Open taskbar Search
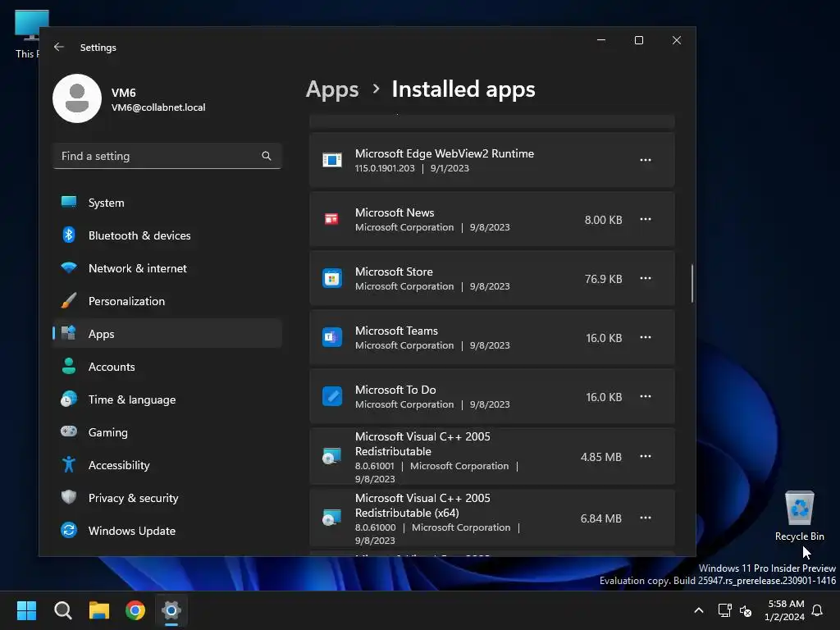Image resolution: width=840 pixels, height=630 pixels. (62, 610)
